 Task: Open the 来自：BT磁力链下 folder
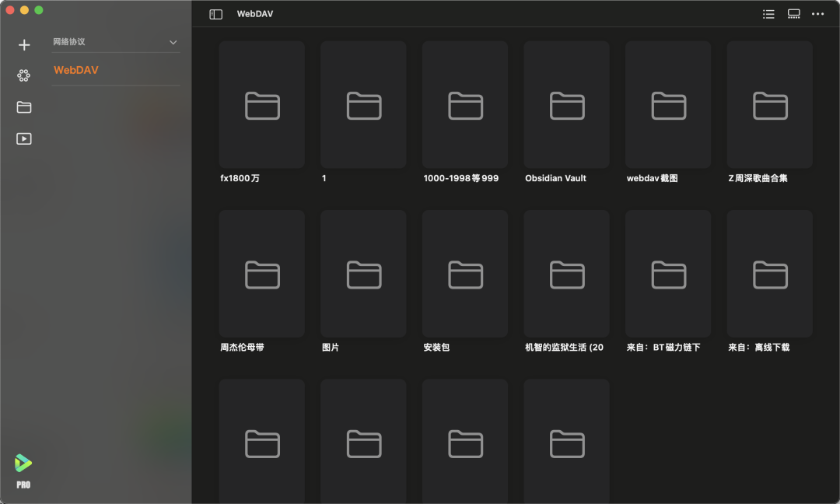pyautogui.click(x=668, y=274)
